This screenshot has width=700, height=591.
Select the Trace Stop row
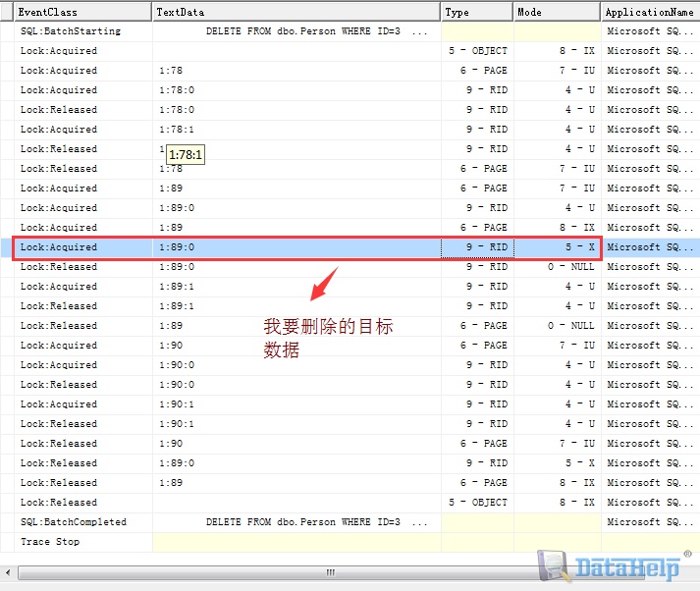point(350,542)
